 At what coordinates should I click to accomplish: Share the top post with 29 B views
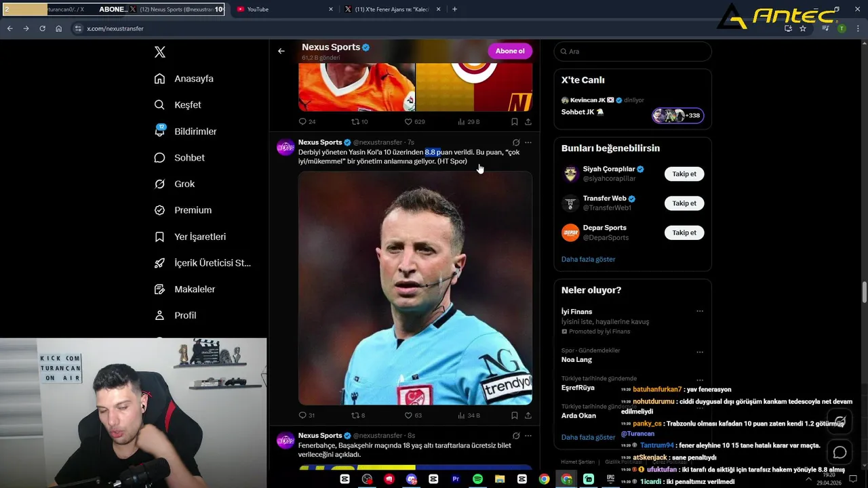click(x=528, y=122)
